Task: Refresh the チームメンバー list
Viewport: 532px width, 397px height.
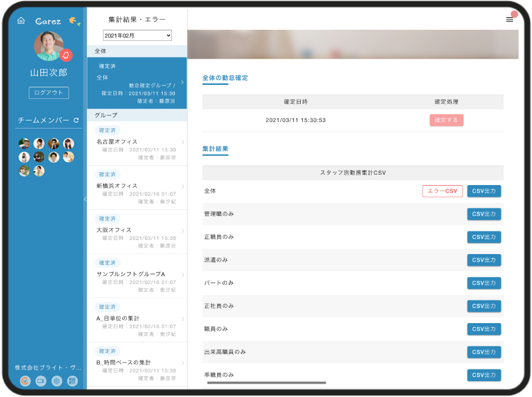Action: [x=76, y=121]
